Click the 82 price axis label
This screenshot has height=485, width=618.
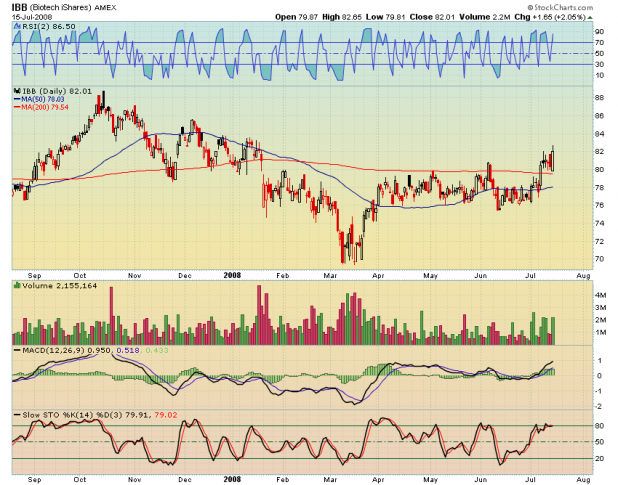[x=599, y=152]
